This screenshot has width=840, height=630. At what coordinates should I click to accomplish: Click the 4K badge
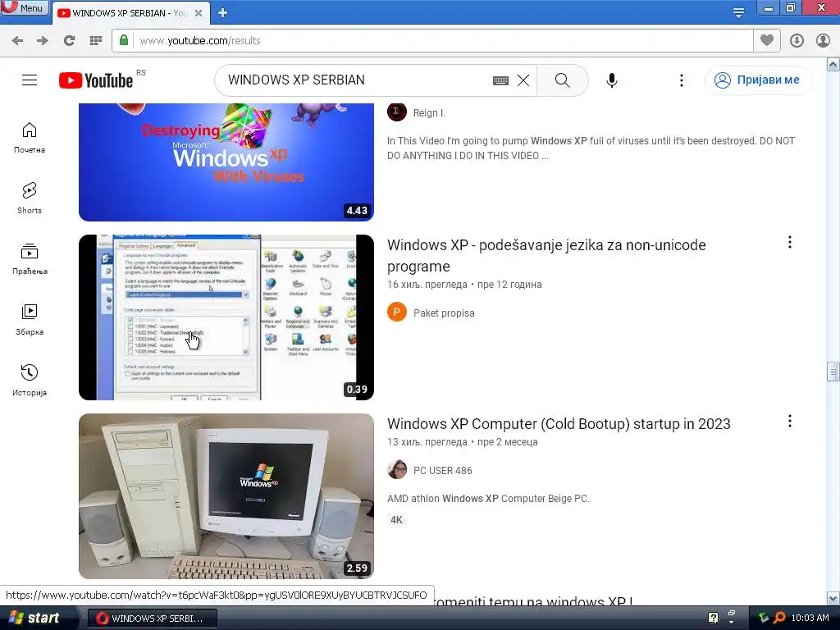[x=396, y=519]
